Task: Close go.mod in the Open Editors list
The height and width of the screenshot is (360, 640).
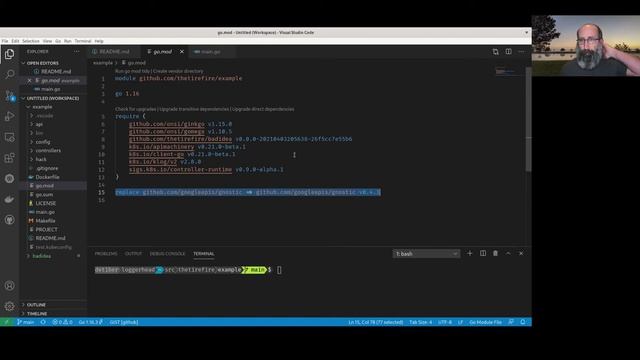Action: click(x=29, y=80)
